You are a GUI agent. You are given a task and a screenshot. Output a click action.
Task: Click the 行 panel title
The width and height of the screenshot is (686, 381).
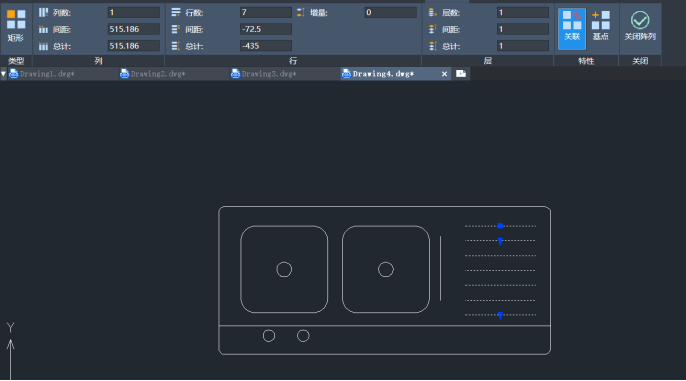293,61
